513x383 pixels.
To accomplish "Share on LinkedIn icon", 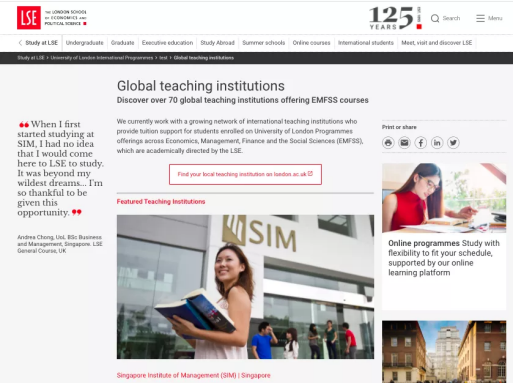I will coord(437,143).
